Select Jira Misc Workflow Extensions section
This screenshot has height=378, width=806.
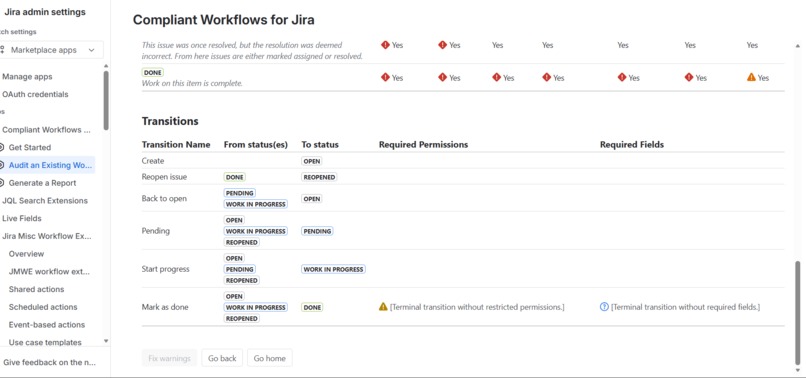click(47, 236)
